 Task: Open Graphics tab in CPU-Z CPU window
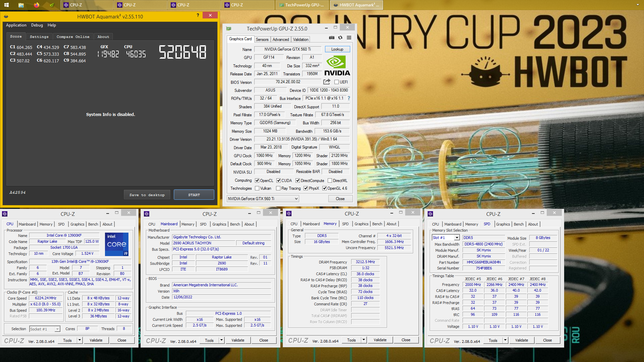[x=77, y=224]
